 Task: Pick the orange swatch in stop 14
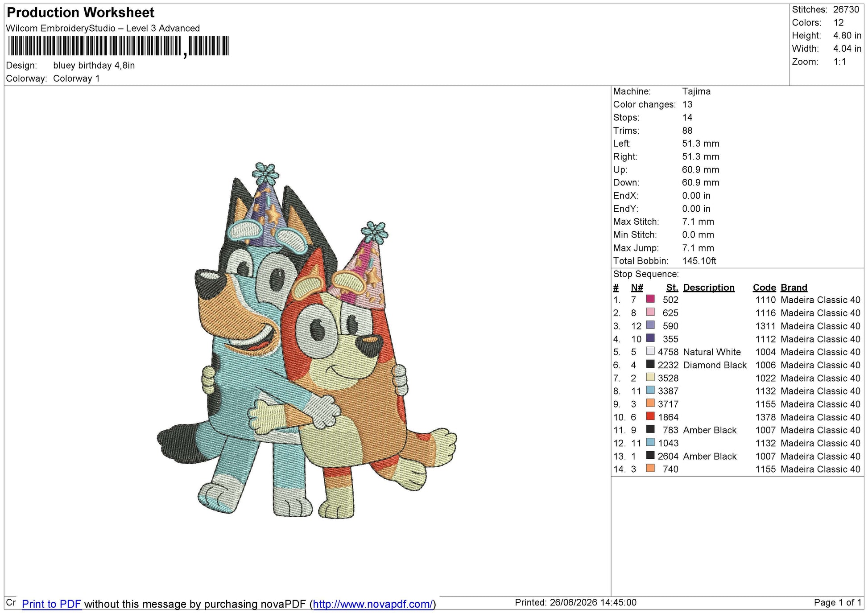tap(650, 469)
